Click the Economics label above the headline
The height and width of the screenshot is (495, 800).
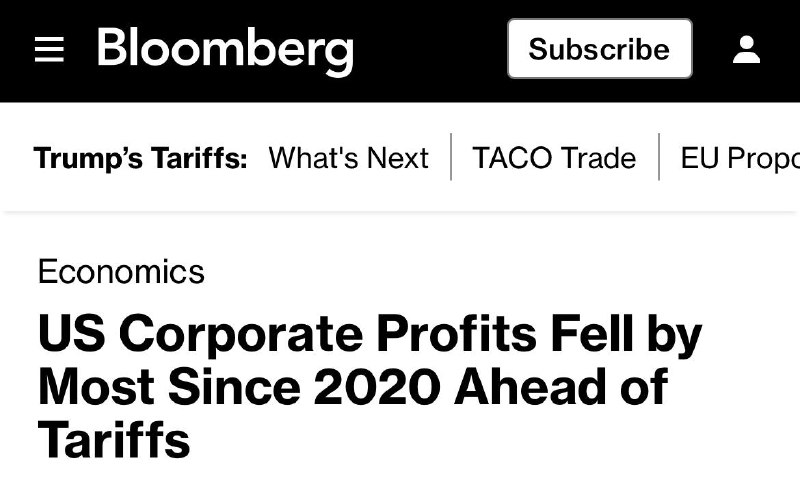[x=121, y=271]
